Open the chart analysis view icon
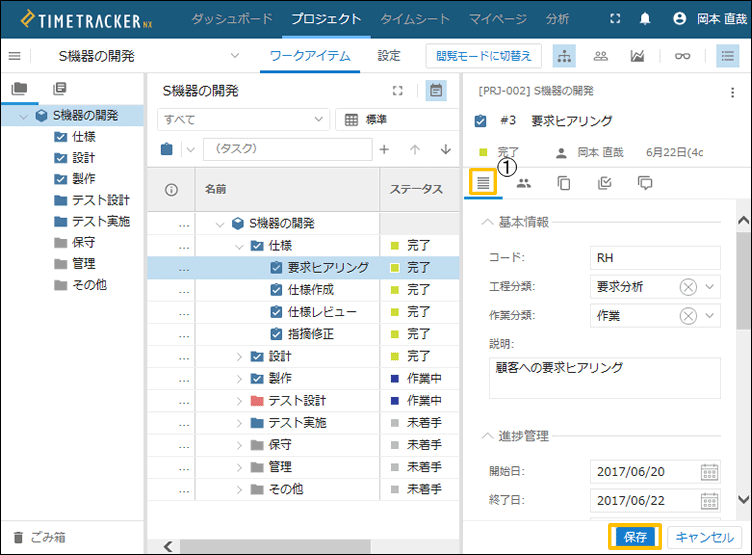Image resolution: width=752 pixels, height=555 pixels. 637,56
